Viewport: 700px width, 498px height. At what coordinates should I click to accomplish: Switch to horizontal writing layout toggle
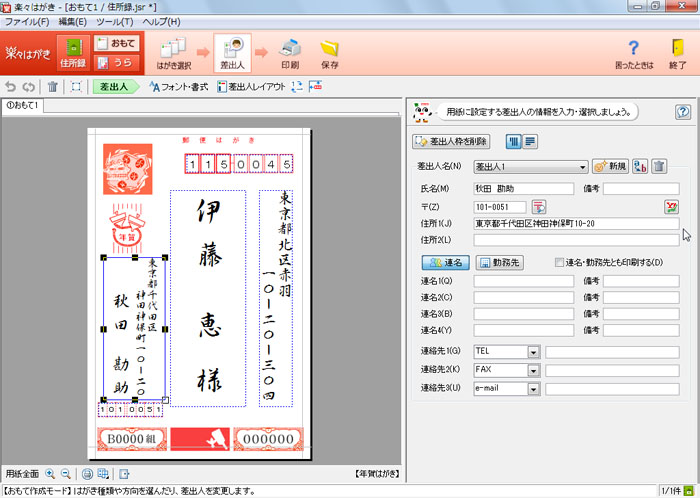coord(530,141)
